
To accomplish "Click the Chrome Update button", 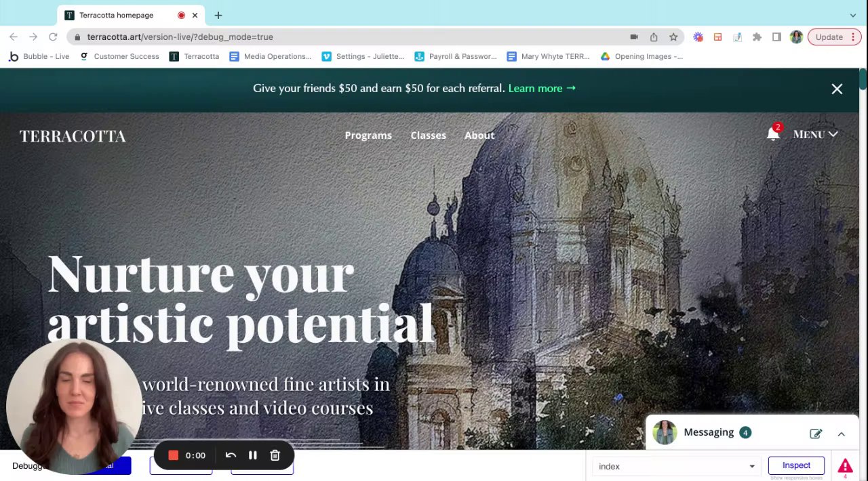I will tap(834, 37).
